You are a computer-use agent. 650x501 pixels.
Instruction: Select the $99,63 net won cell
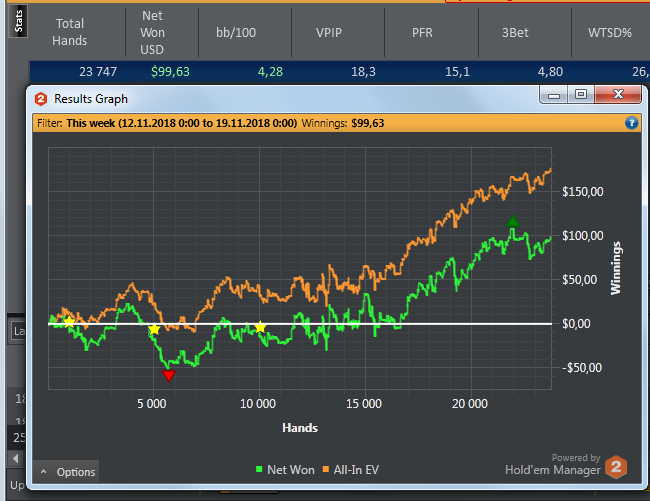[x=170, y=72]
